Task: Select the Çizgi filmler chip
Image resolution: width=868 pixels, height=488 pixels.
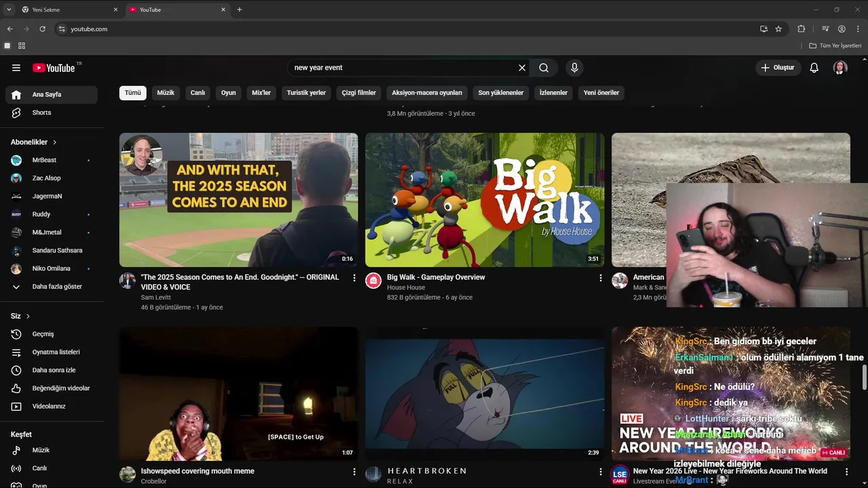Action: (x=359, y=93)
